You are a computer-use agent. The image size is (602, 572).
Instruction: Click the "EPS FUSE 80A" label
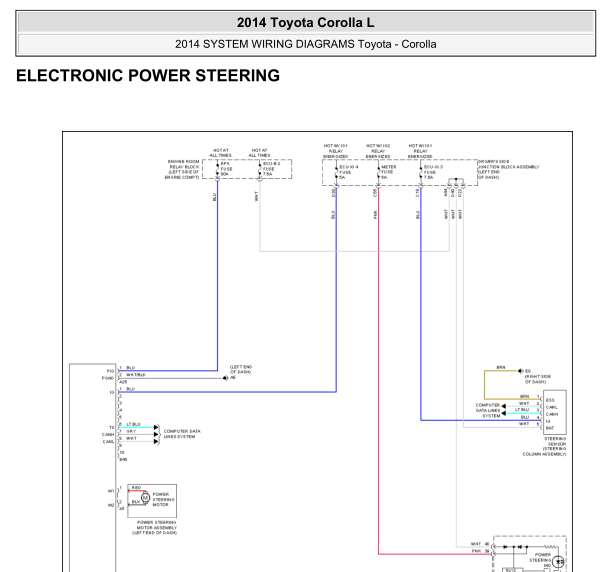(x=226, y=169)
